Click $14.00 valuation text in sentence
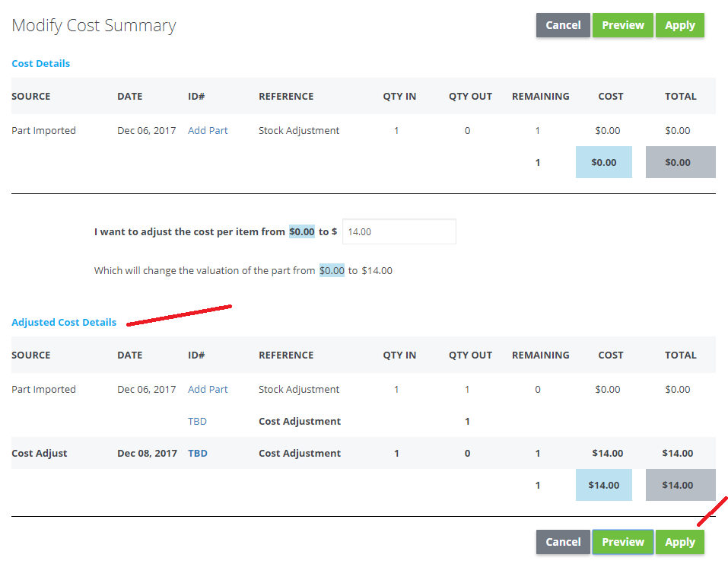Image resolution: width=728 pixels, height=561 pixels. [x=377, y=270]
